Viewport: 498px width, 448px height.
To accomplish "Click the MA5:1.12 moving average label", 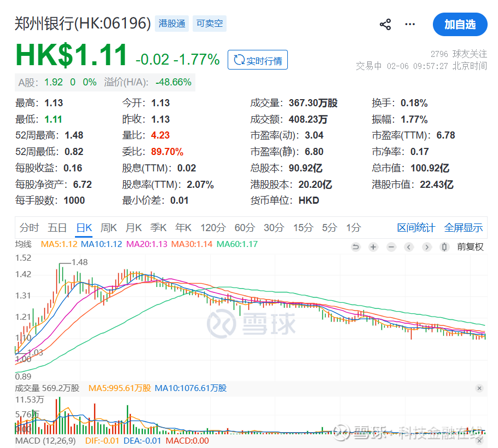I will tap(59, 244).
